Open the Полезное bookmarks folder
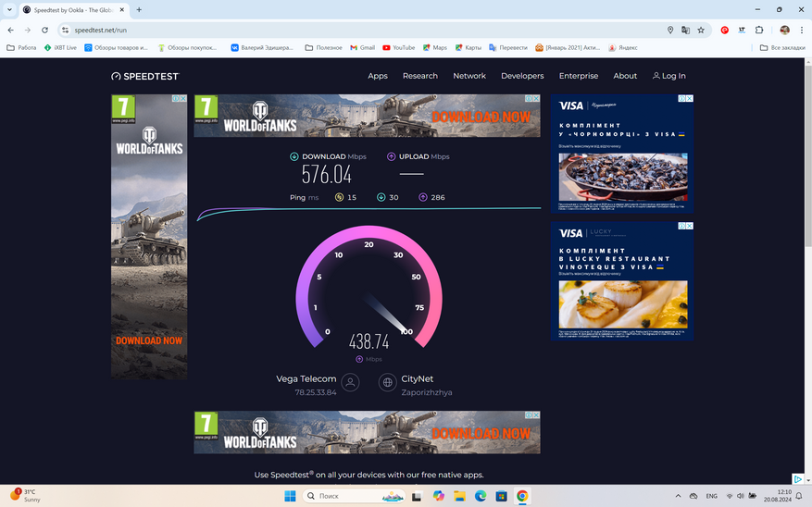Image resolution: width=812 pixels, height=507 pixels. pos(324,47)
